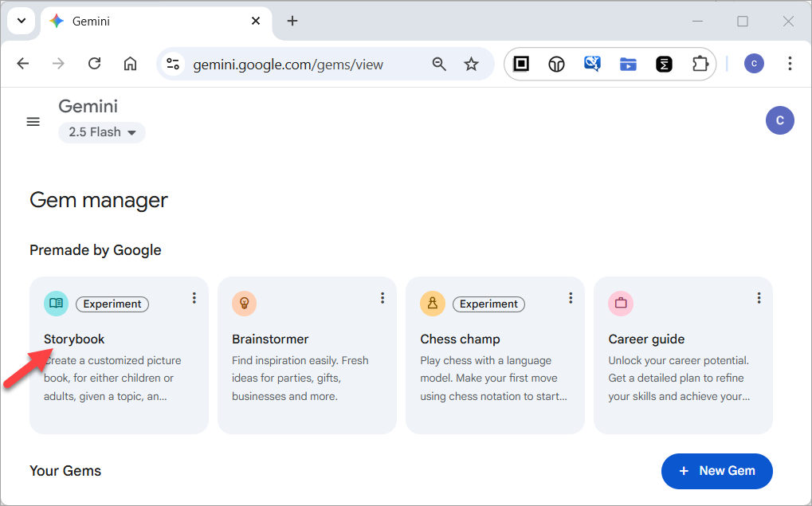Click the forward navigation arrow
The height and width of the screenshot is (506, 812).
click(x=58, y=64)
